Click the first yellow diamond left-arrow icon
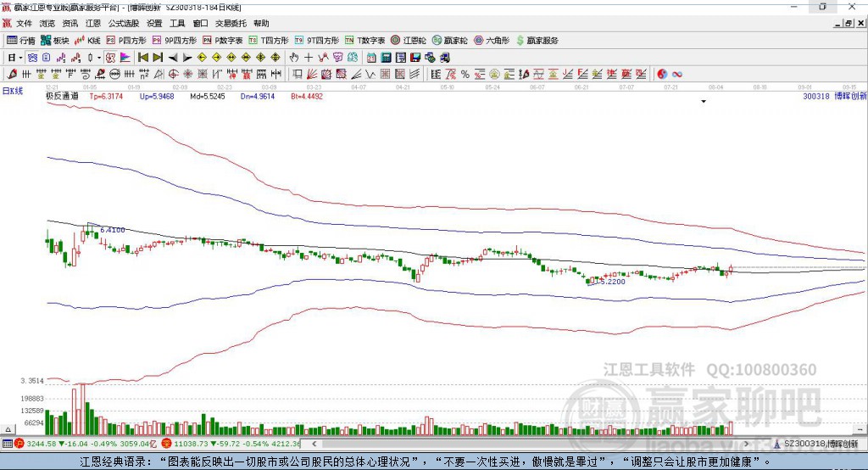Screen dimensions: 868x470 tap(202, 58)
